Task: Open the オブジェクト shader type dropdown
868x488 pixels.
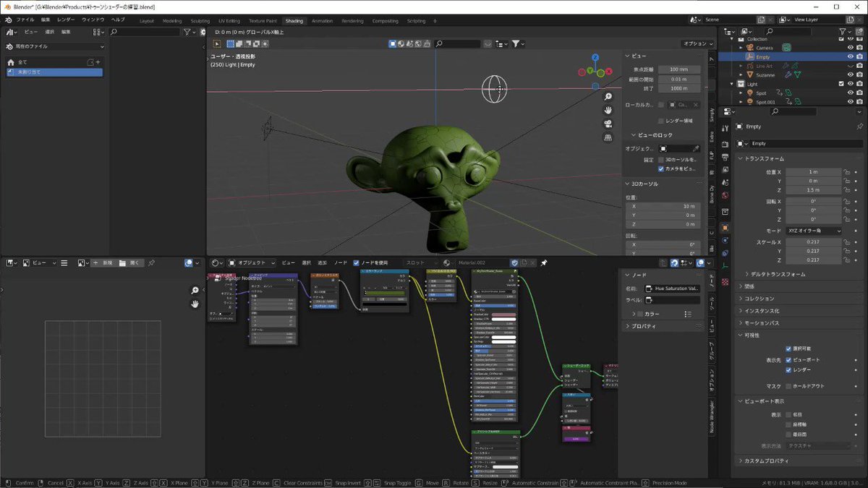Action: coord(252,263)
